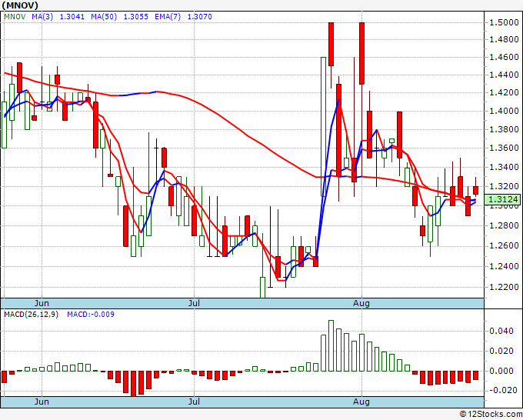Screen dimensions: 523x420
Task: Select the MNOV legend label
Action: [x=15, y=17]
